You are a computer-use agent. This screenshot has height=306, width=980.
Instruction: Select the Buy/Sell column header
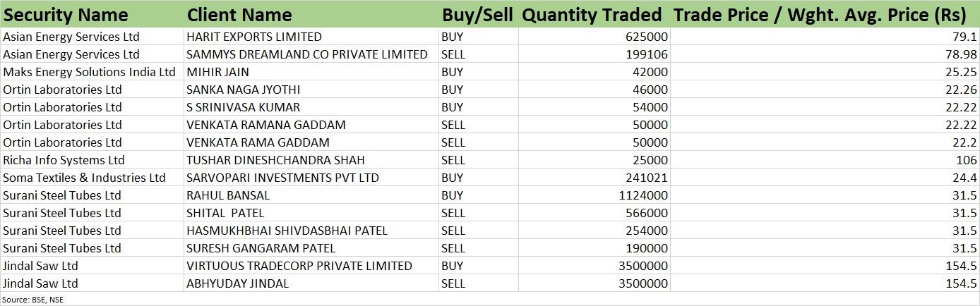pos(478,14)
